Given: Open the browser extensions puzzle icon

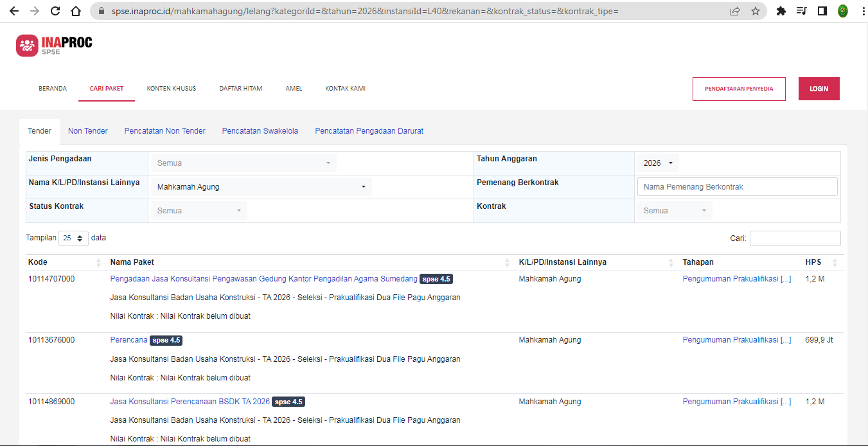Looking at the screenshot, I should click(781, 11).
